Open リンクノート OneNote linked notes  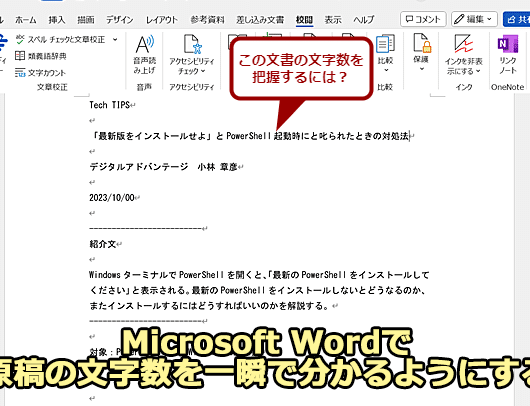(507, 54)
